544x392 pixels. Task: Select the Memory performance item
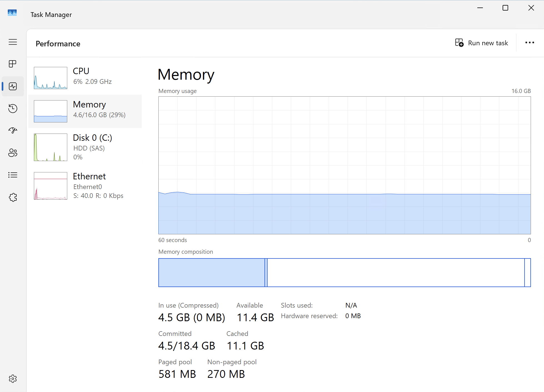[x=99, y=109]
